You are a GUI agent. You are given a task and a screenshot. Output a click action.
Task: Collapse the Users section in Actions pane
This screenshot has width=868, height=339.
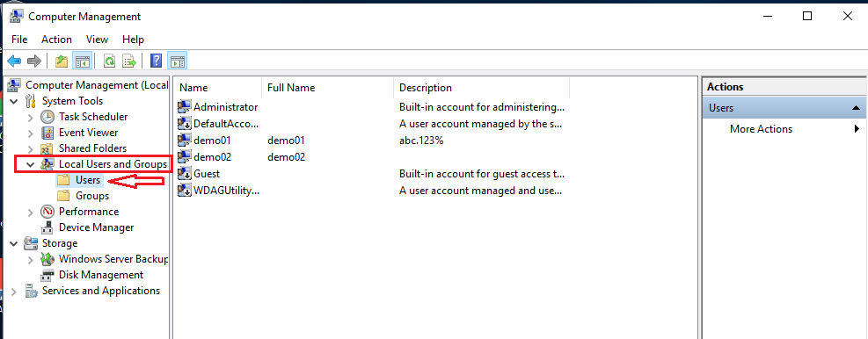click(856, 108)
